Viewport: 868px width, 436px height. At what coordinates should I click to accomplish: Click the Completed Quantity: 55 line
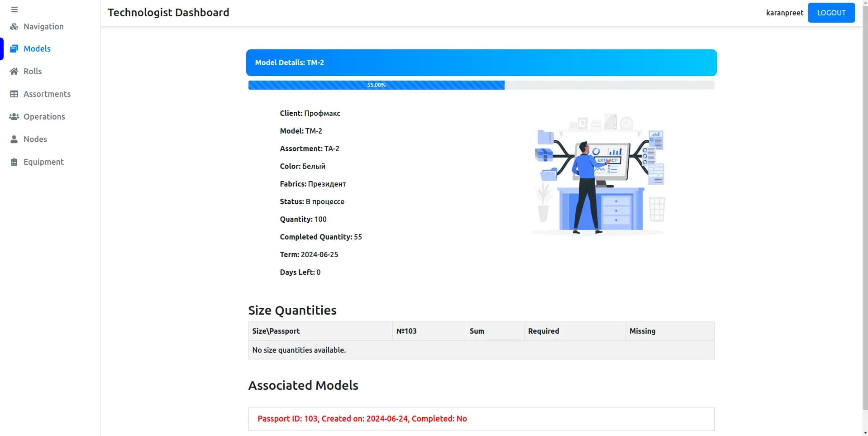[321, 237]
